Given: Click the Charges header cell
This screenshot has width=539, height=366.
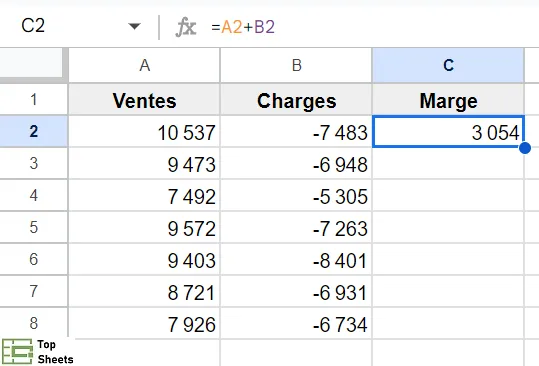Looking at the screenshot, I should click(296, 100).
